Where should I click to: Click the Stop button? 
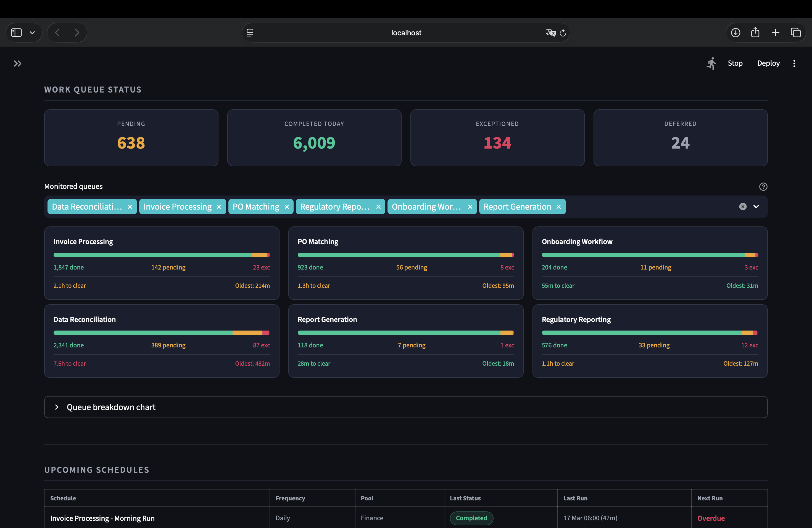pyautogui.click(x=735, y=63)
